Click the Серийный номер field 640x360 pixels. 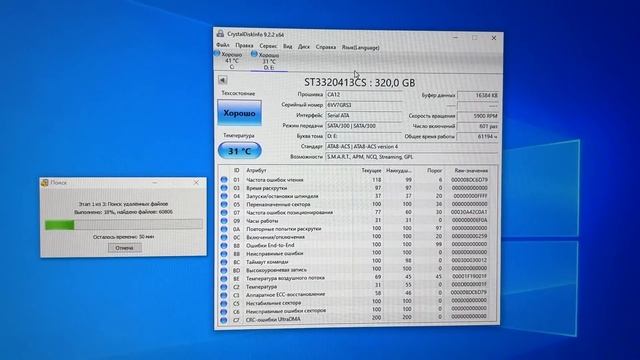[x=364, y=105]
